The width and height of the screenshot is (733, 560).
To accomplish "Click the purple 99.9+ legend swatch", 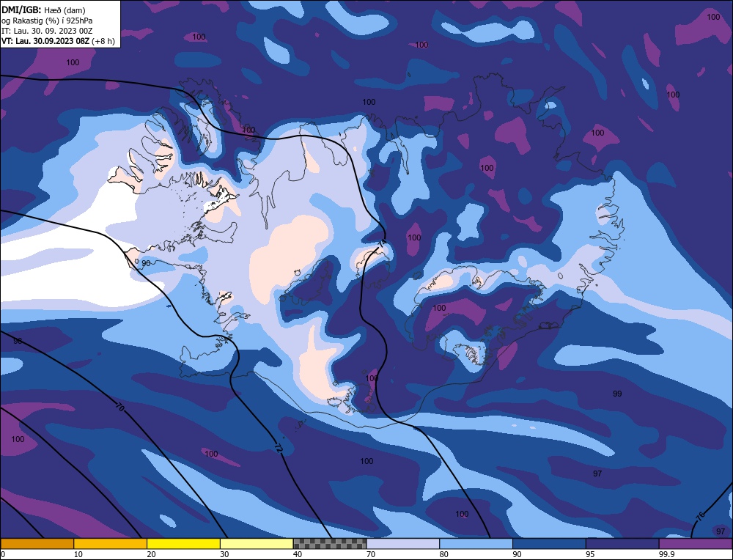I will click(696, 543).
